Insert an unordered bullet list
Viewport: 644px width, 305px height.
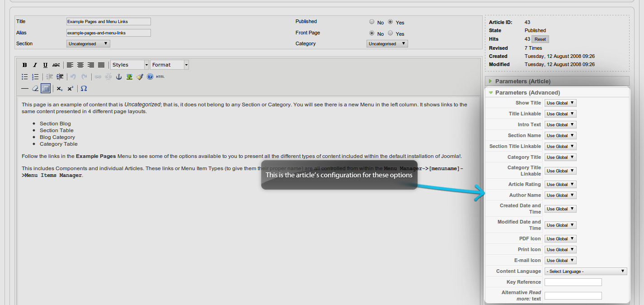25,77
